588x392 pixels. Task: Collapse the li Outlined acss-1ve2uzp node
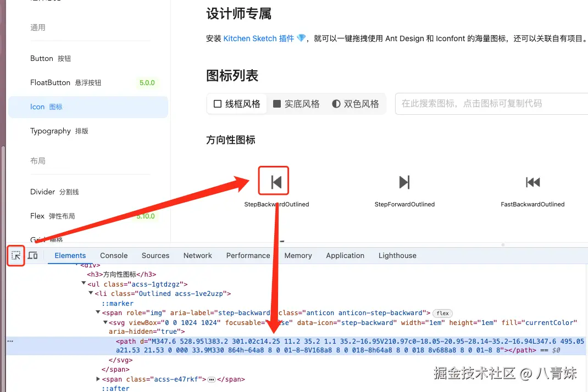click(91, 293)
